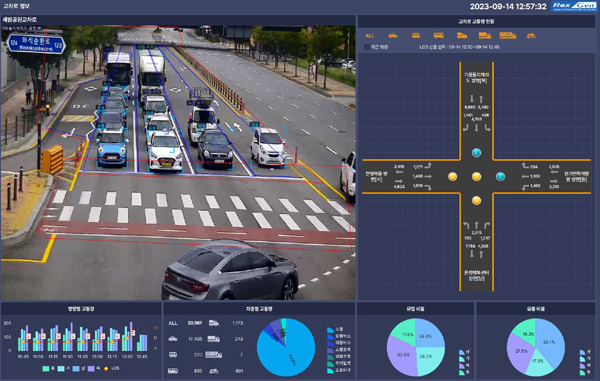Click the teal signal icon on north approach

click(x=476, y=153)
